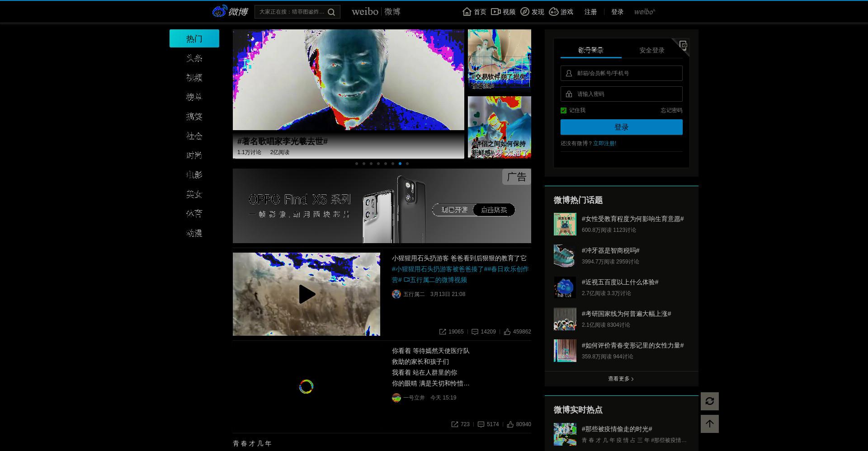Select the 动漫 category
The height and width of the screenshot is (451, 868).
point(194,233)
